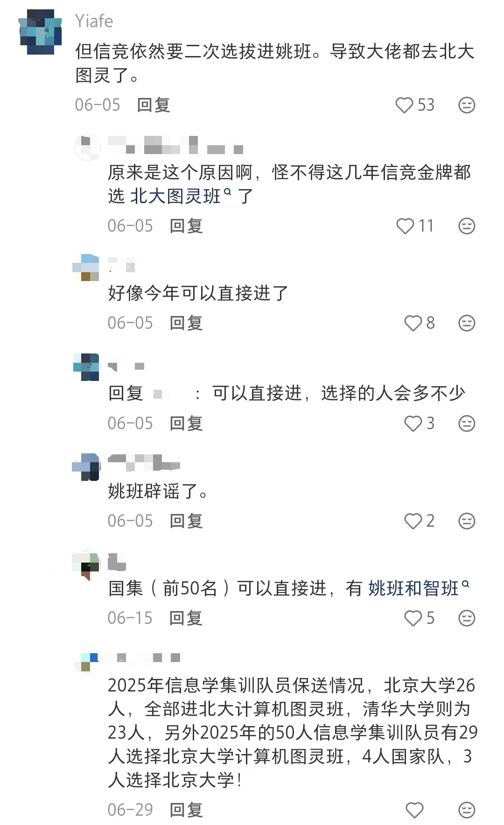
Task: Like the 06-29 comment about 2025年信息学集训队
Action: coord(414,810)
